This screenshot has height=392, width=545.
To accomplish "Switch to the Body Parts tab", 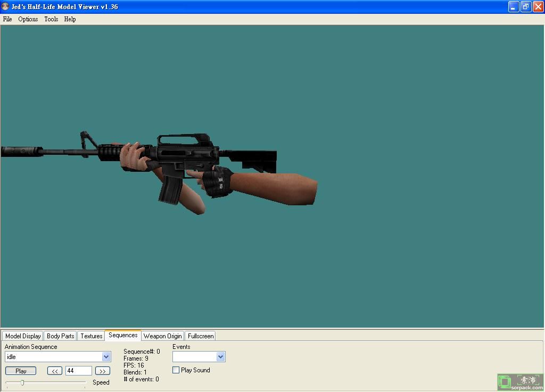I will 60,336.
